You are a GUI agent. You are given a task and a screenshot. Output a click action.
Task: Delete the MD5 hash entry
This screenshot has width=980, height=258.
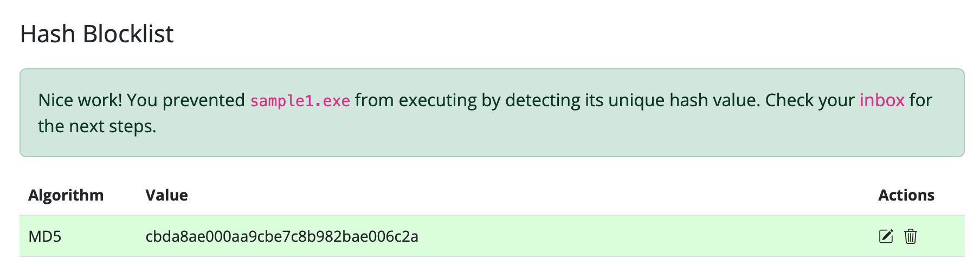pyautogui.click(x=911, y=236)
